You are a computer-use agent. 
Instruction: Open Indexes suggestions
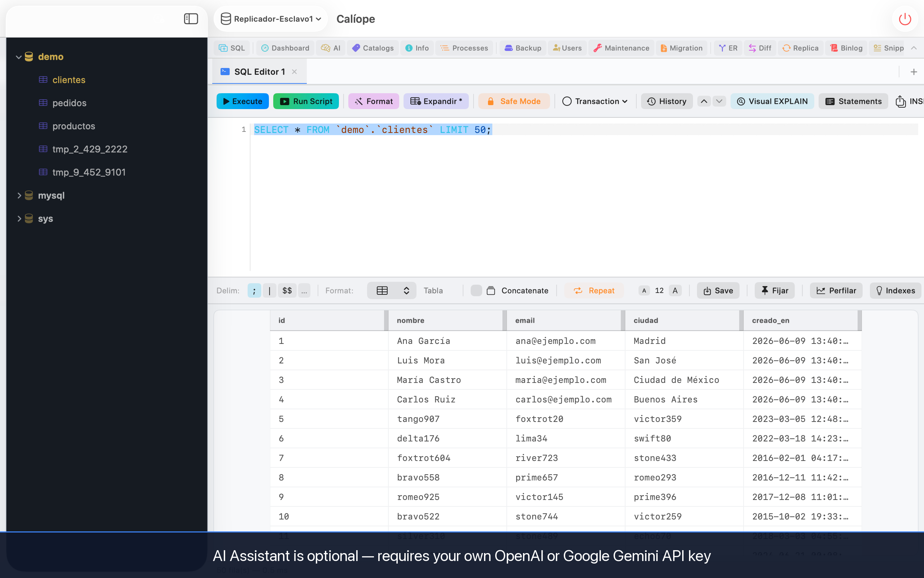click(895, 290)
